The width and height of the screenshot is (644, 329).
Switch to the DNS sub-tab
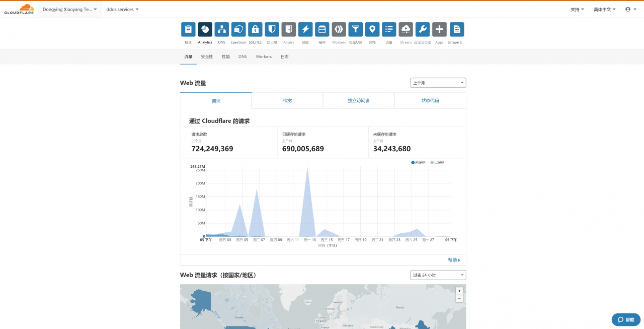243,56
